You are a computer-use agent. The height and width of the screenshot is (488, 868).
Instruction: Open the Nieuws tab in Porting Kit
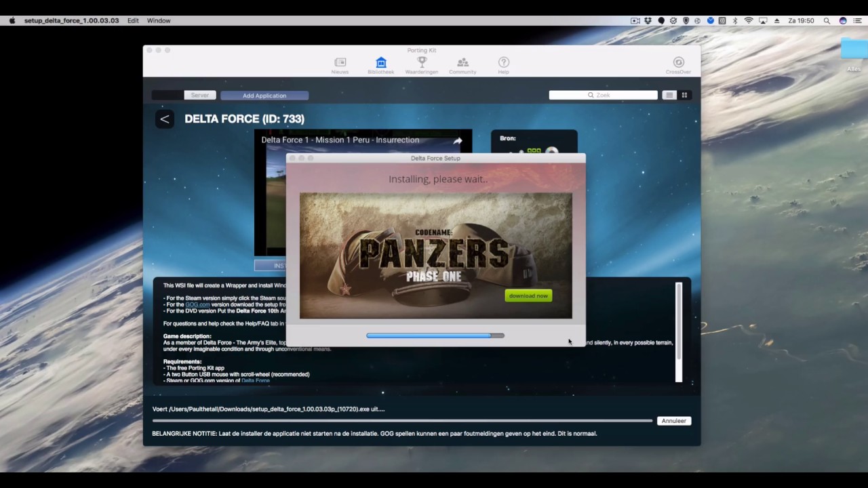click(x=340, y=66)
